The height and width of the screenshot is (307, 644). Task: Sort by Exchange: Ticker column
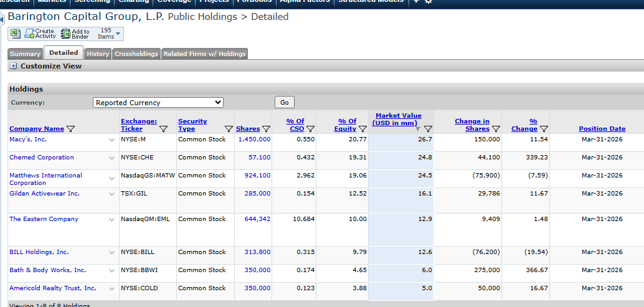(139, 125)
